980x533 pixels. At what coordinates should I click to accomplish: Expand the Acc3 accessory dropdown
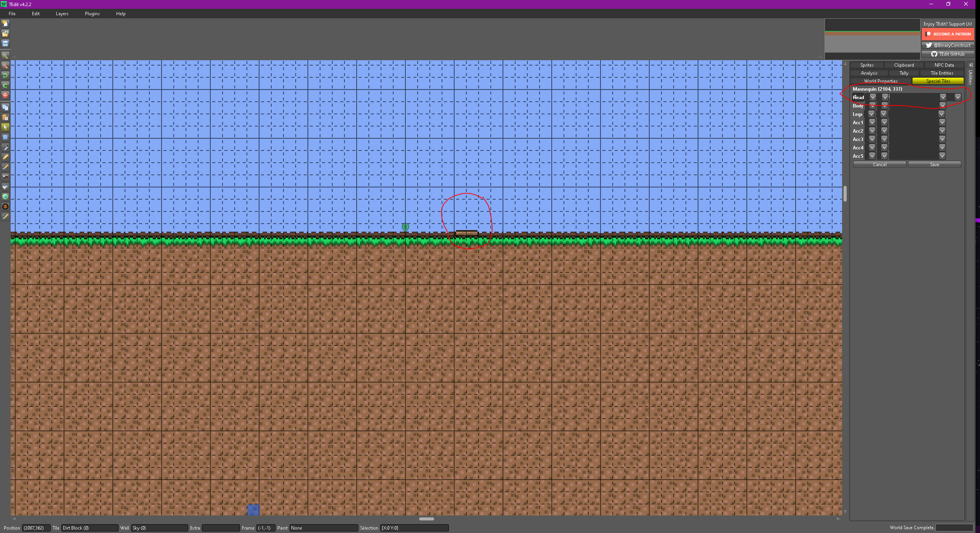[873, 139]
